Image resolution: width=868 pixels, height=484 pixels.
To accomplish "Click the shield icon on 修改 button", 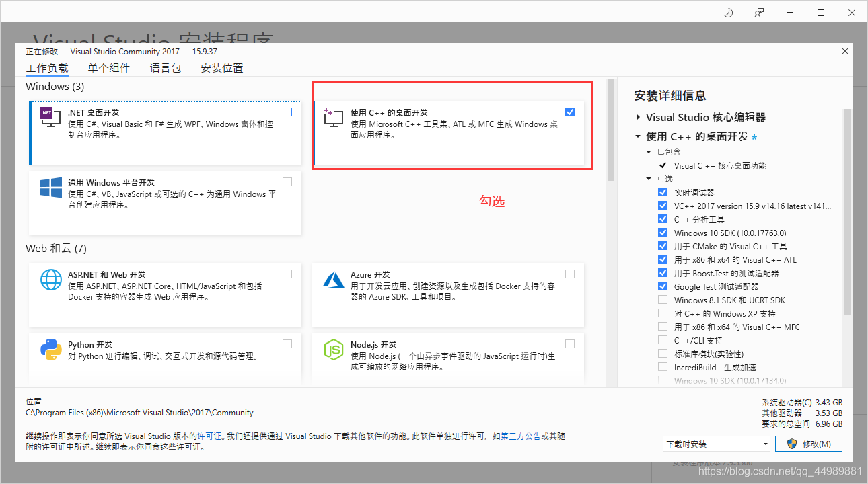I will [x=792, y=444].
